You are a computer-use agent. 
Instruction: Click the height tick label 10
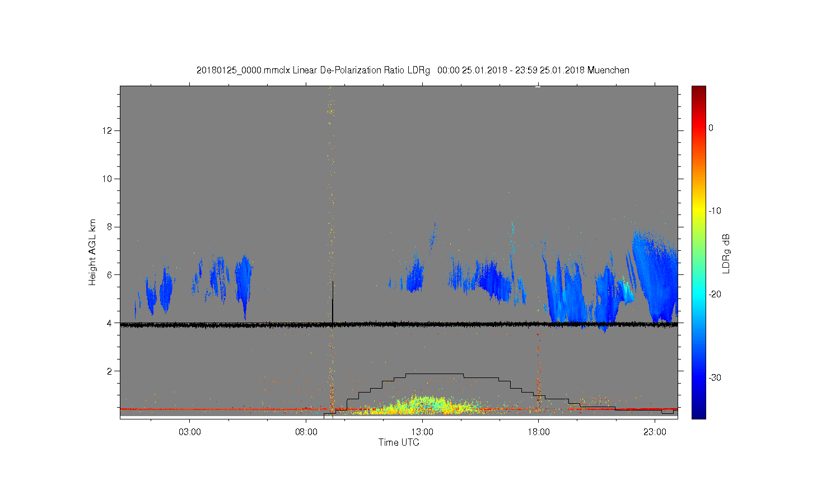coord(108,179)
